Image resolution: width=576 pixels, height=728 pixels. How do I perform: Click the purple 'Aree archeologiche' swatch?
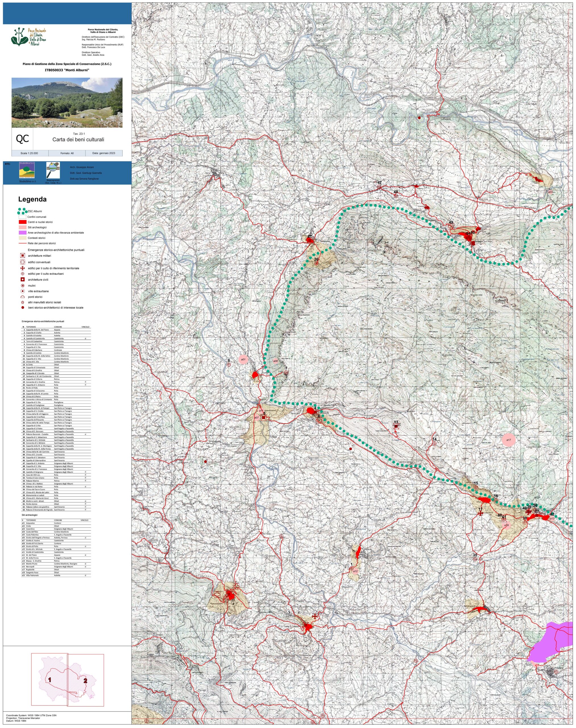(x=22, y=233)
